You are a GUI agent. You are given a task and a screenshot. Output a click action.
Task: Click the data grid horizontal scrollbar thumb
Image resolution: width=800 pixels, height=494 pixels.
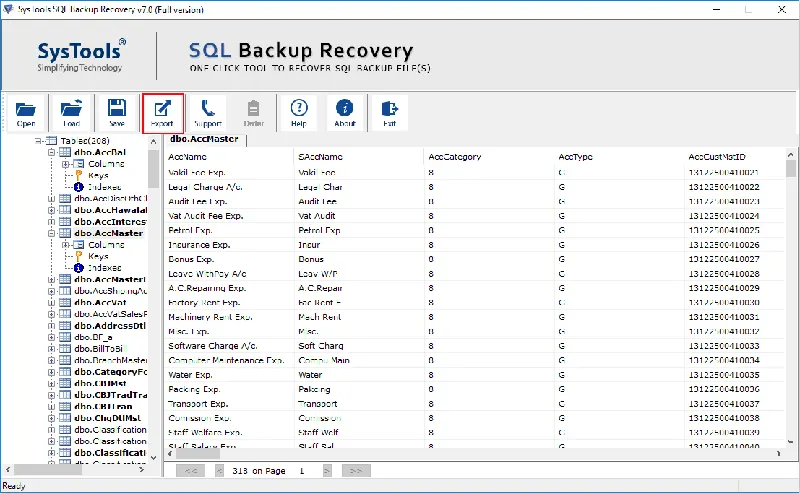[x=198, y=453]
